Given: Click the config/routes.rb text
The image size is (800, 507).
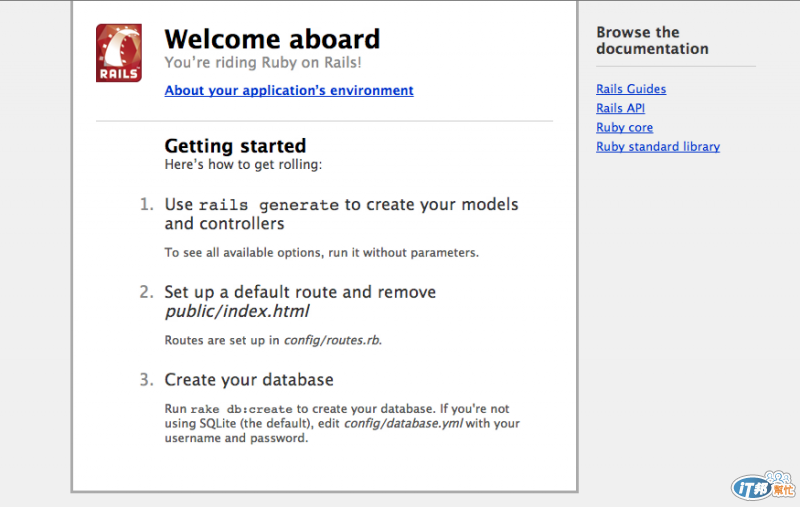Looking at the screenshot, I should click(x=332, y=340).
